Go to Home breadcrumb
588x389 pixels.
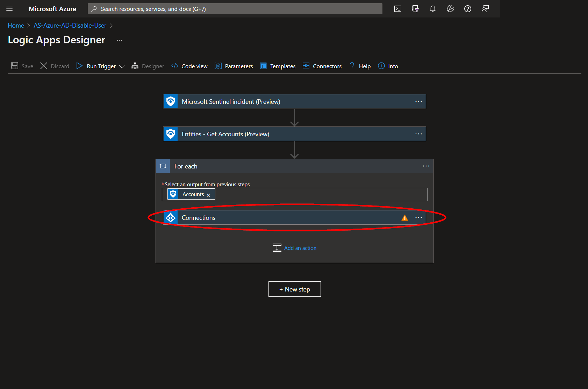tap(16, 26)
